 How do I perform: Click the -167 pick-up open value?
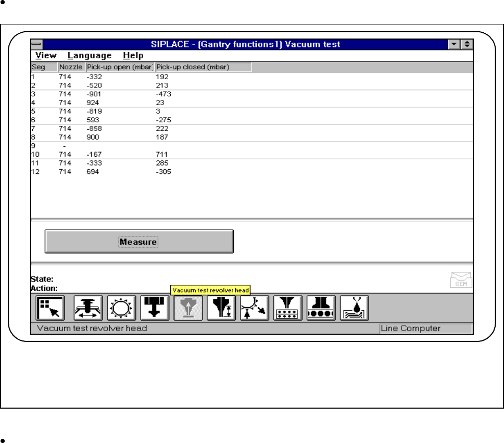pos(94,155)
